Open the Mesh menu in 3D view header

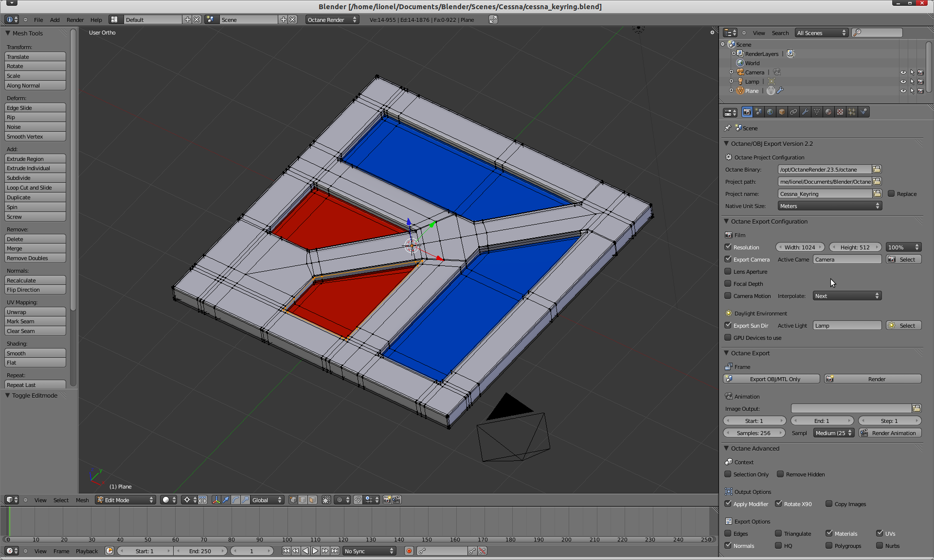pyautogui.click(x=82, y=500)
